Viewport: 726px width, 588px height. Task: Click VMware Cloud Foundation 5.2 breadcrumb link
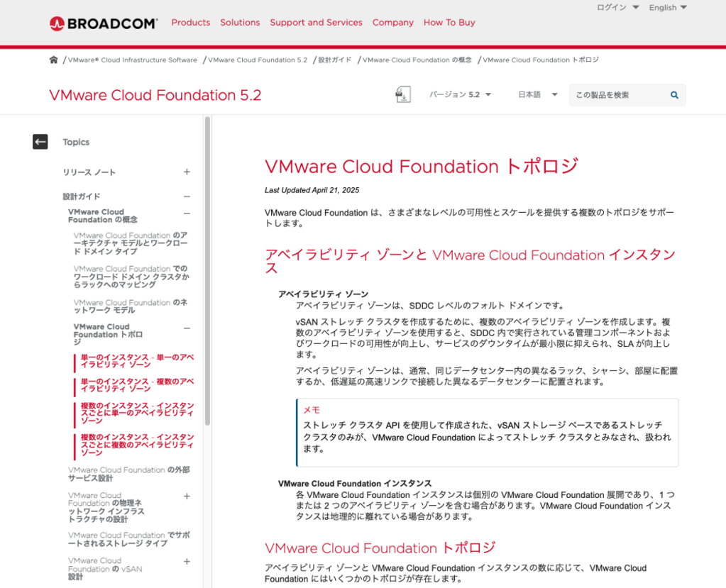click(x=258, y=60)
